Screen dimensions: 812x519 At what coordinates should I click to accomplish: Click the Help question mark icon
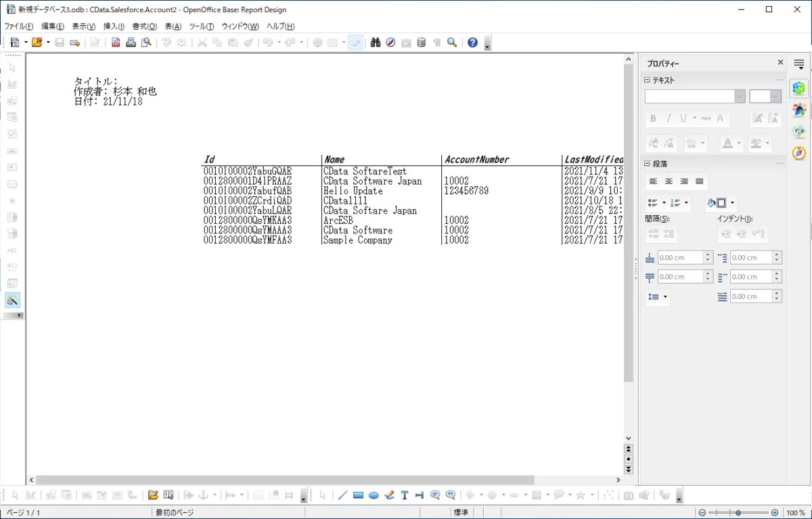[472, 43]
